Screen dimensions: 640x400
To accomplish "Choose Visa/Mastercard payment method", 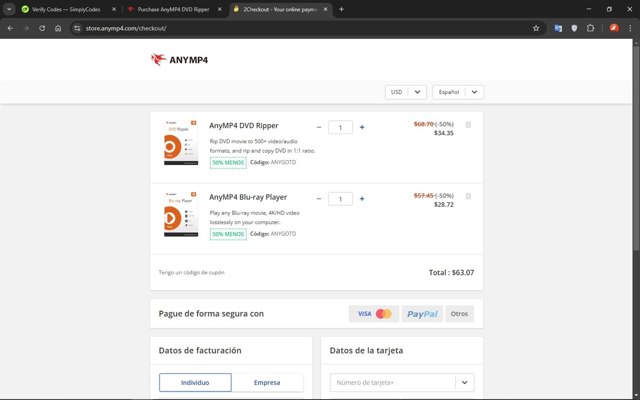I will coord(373,313).
